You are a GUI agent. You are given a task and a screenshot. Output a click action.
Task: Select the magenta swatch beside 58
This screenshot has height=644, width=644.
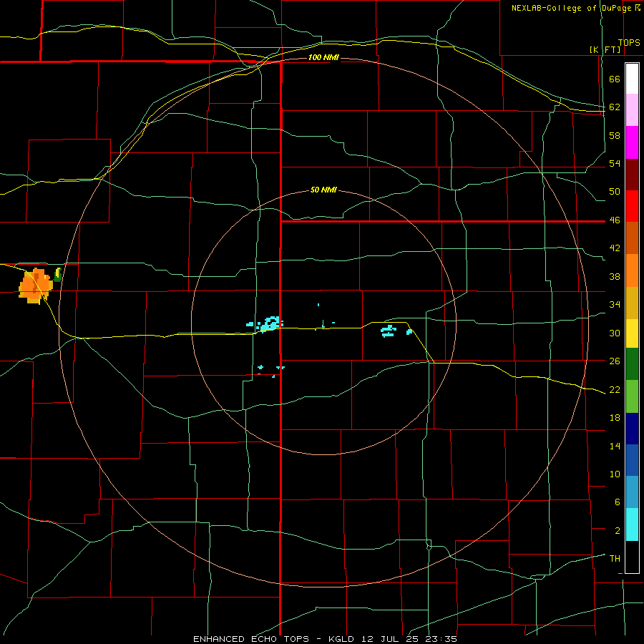coord(632,142)
